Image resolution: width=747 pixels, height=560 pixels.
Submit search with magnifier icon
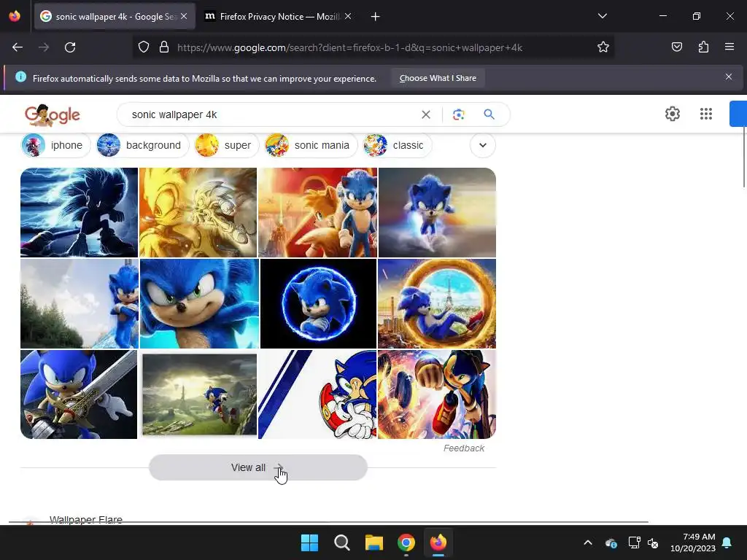point(489,114)
